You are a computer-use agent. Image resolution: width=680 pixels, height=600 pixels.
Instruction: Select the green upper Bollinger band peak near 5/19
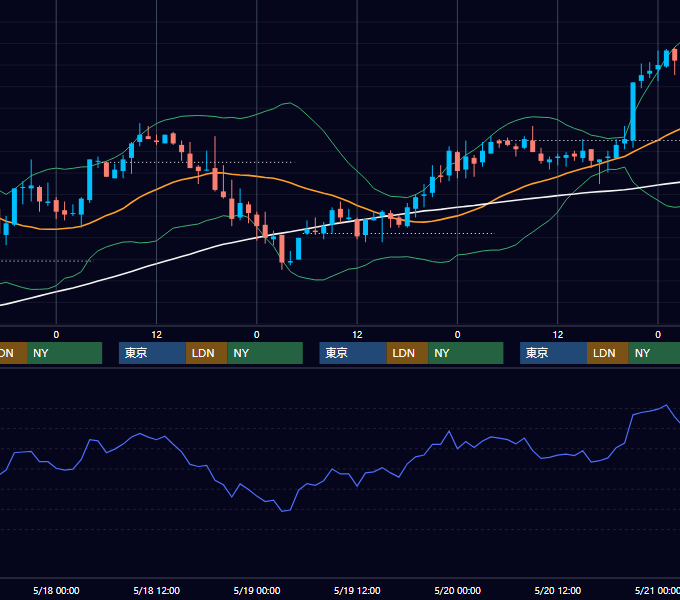pyautogui.click(x=288, y=103)
